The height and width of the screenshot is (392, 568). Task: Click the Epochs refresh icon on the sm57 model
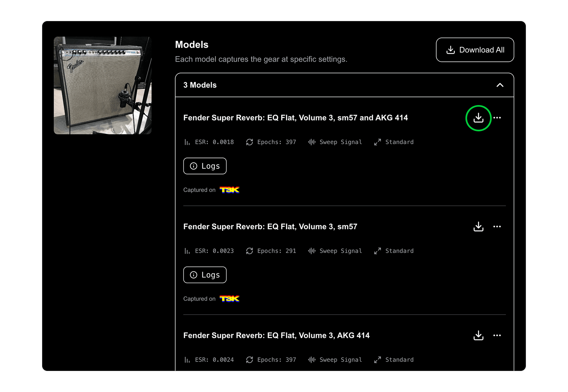249,251
